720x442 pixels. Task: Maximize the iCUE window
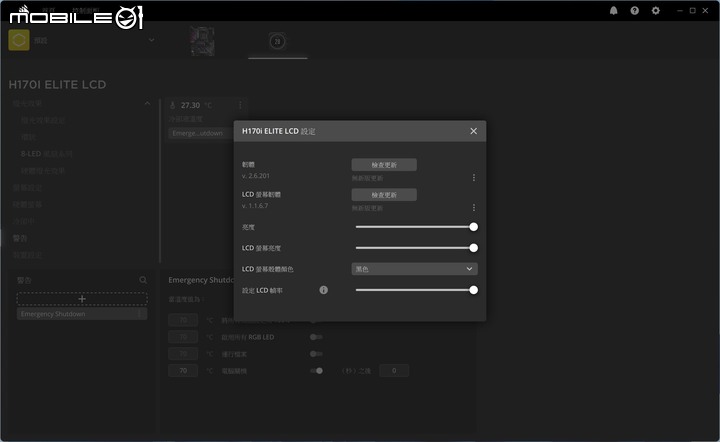click(x=692, y=11)
